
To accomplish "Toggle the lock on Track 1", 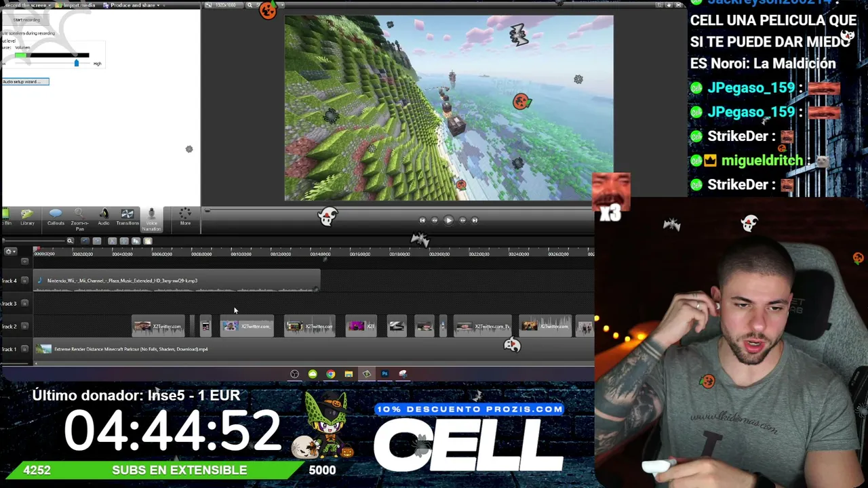I will coord(24,349).
